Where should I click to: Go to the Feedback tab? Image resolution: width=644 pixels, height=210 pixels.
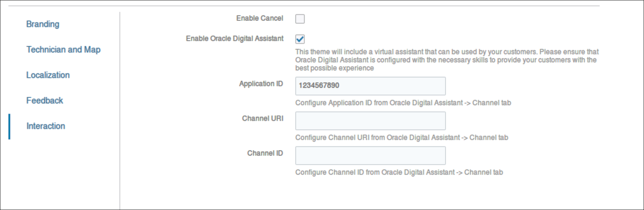[45, 101]
